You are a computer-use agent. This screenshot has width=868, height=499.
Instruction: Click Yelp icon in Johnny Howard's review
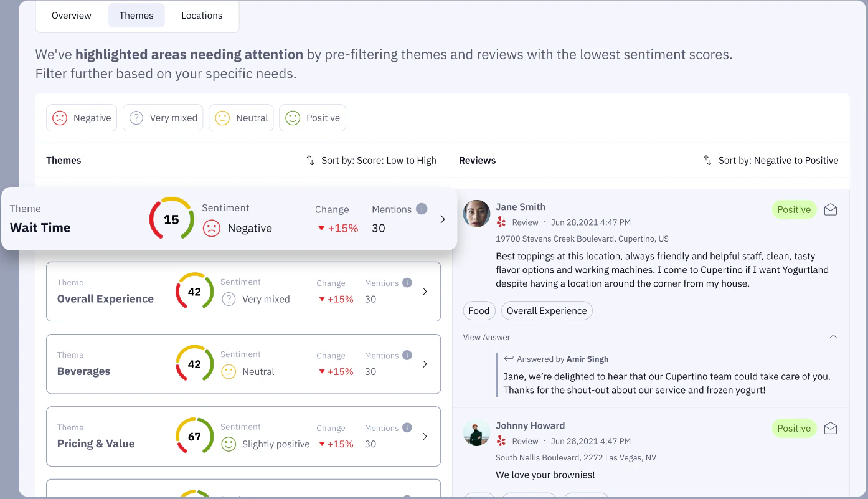(501, 440)
